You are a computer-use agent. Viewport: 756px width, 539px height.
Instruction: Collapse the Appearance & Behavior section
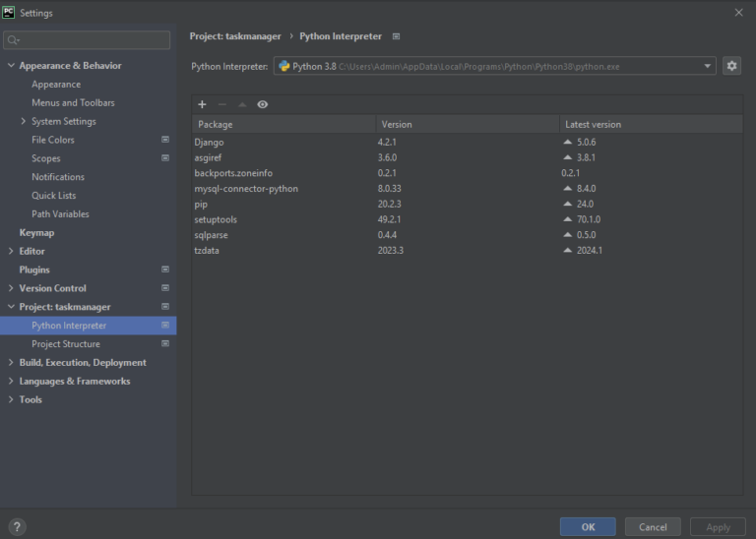(11, 66)
